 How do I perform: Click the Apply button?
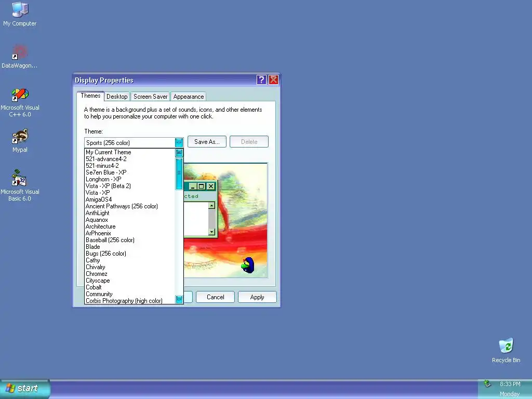(x=257, y=297)
